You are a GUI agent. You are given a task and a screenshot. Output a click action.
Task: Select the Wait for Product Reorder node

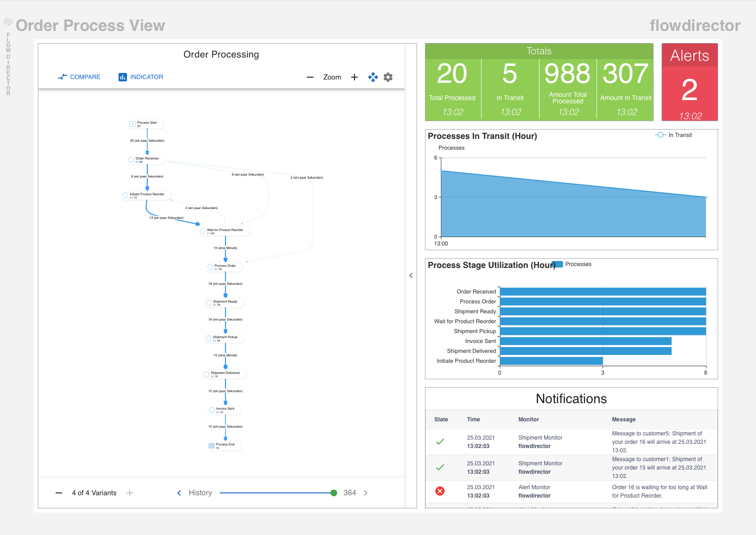tap(224, 231)
